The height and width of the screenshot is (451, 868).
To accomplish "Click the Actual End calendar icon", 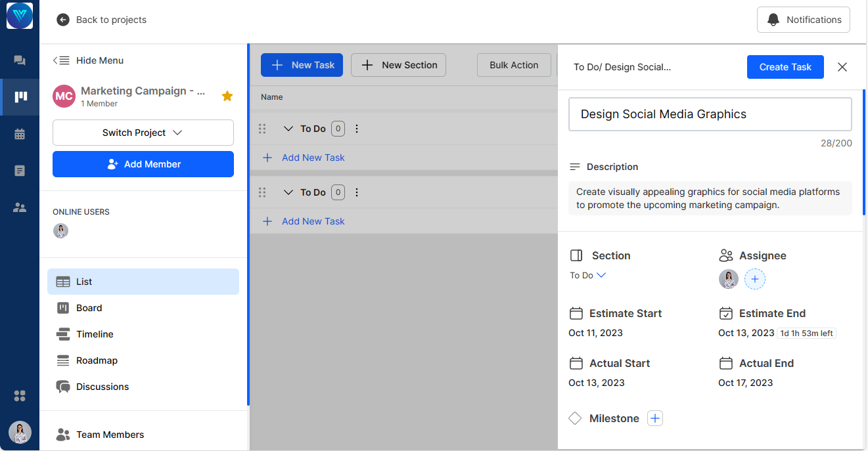I will pos(726,363).
